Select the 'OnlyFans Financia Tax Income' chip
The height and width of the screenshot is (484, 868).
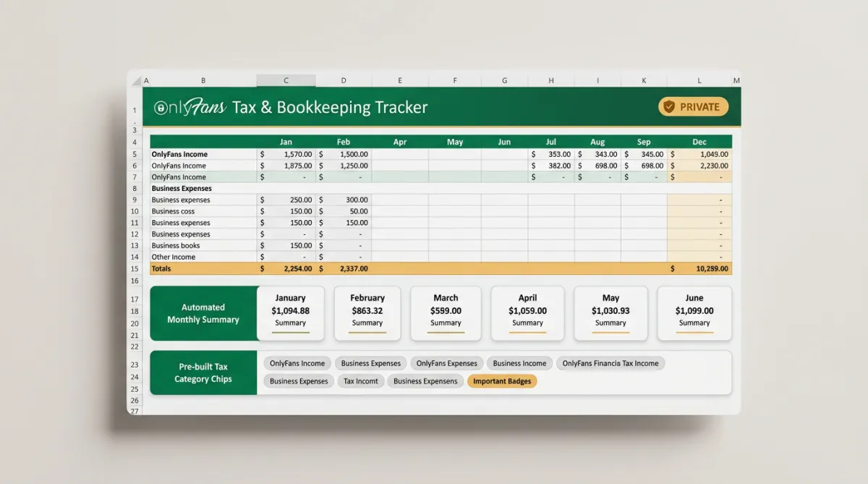click(x=610, y=363)
